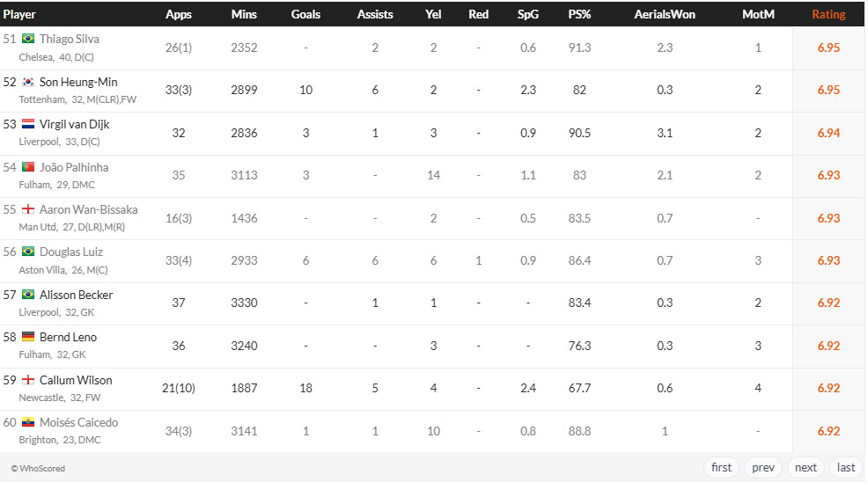Go to the prev page
868x482 pixels.
(762, 467)
